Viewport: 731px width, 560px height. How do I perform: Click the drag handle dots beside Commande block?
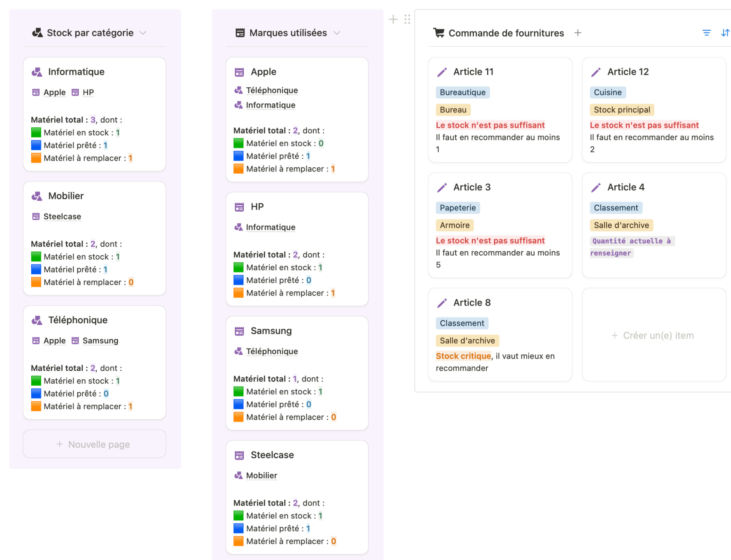(407, 19)
